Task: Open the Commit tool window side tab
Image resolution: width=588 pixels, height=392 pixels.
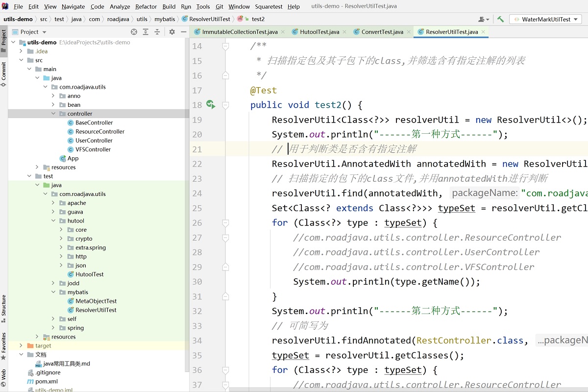Action: tap(4, 74)
